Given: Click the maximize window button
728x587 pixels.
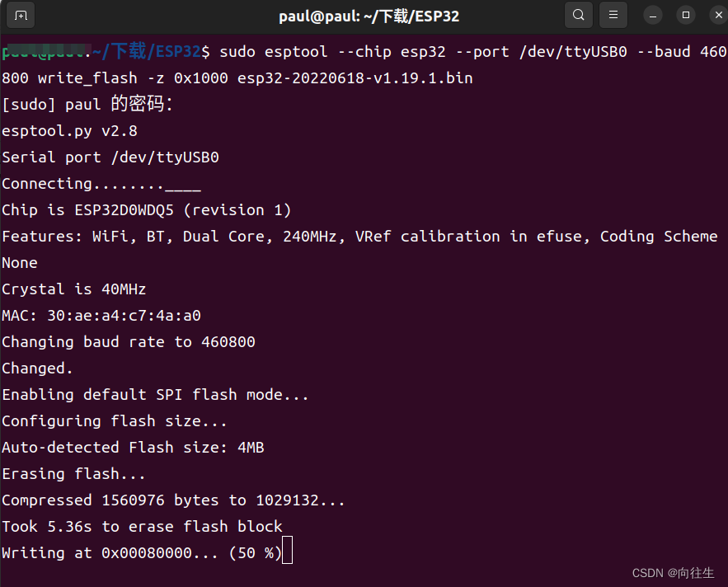Looking at the screenshot, I should (x=685, y=15).
